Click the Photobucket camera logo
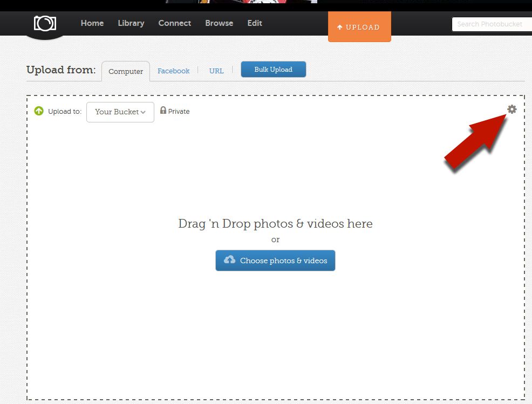The height and width of the screenshot is (404, 532). click(x=45, y=23)
